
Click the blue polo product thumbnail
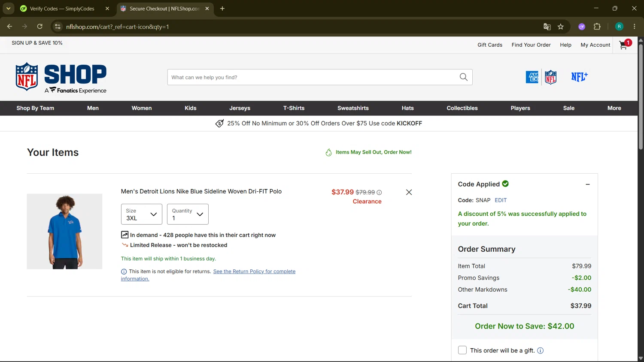point(64,232)
